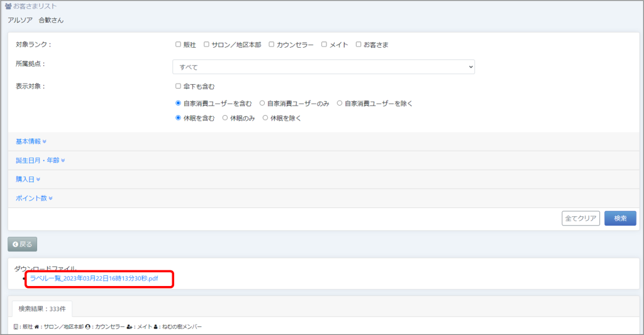Open the 所属拠点 dropdown showing すべて

323,67
